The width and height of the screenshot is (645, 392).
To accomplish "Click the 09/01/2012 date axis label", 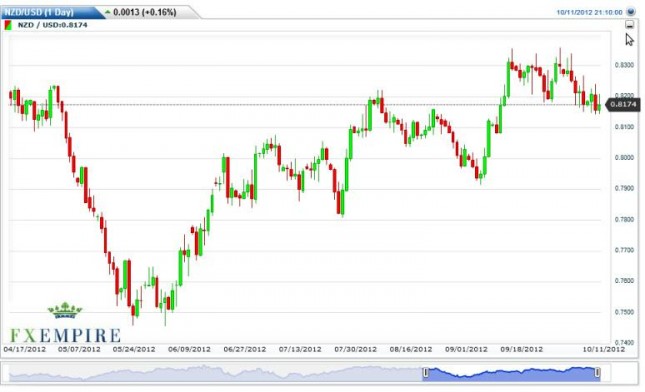I will pos(466,349).
